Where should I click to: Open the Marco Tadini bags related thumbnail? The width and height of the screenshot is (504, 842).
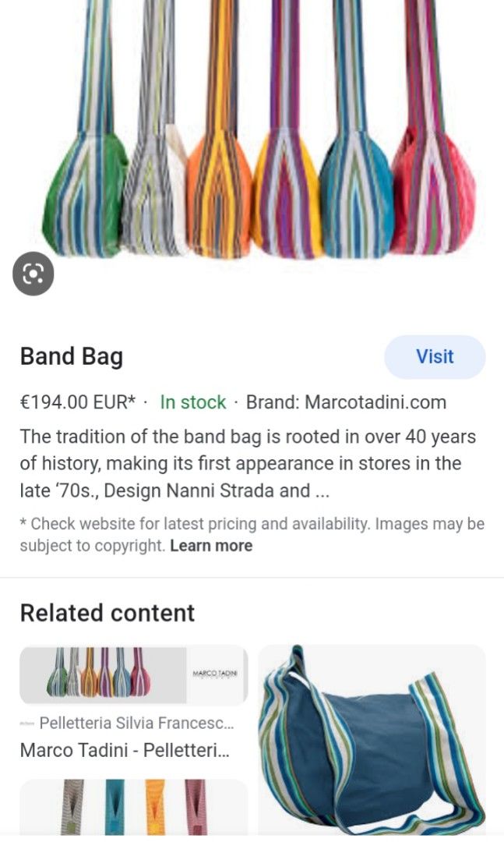tap(132, 674)
